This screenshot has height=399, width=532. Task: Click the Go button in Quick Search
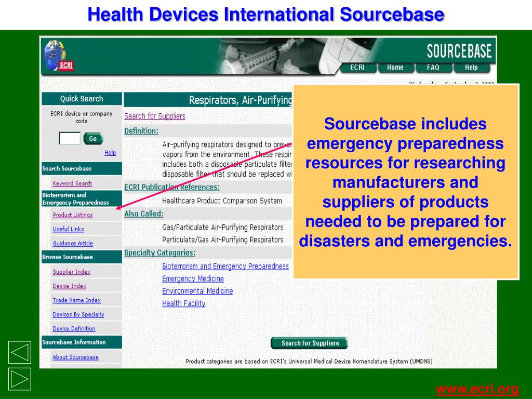tap(93, 138)
